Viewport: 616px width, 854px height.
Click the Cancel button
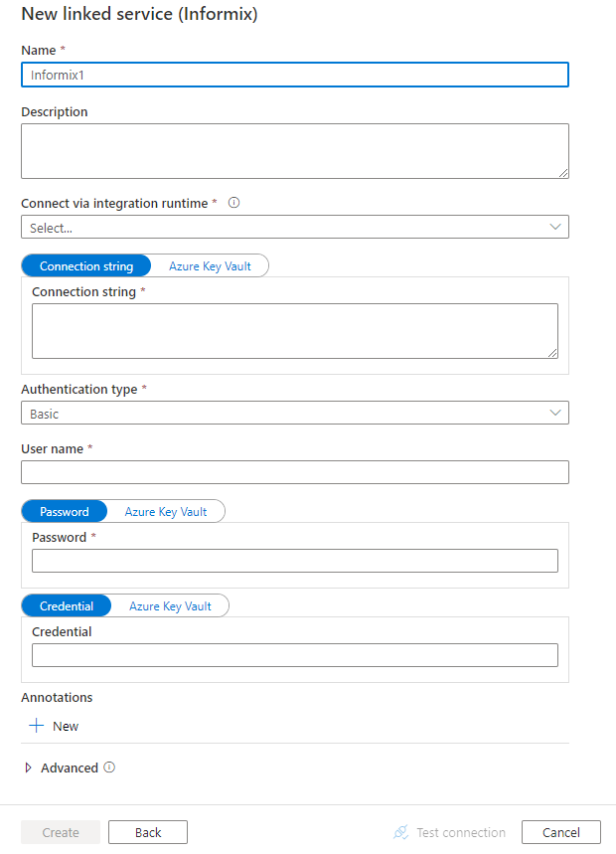(x=560, y=832)
